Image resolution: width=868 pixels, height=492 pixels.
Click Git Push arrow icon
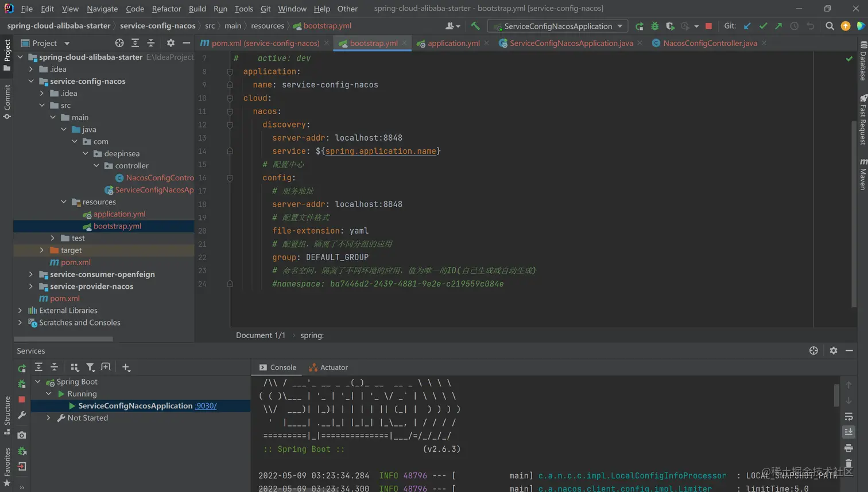(x=778, y=26)
